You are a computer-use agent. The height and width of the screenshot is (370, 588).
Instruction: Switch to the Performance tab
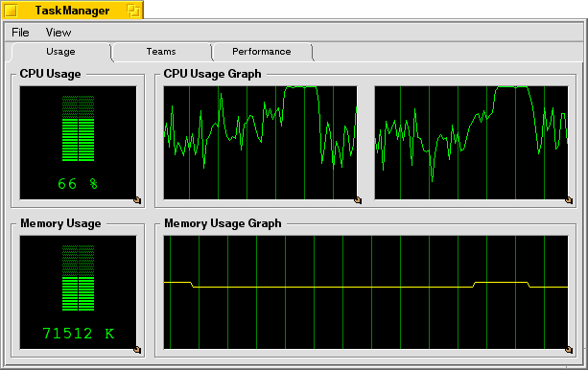[261, 52]
